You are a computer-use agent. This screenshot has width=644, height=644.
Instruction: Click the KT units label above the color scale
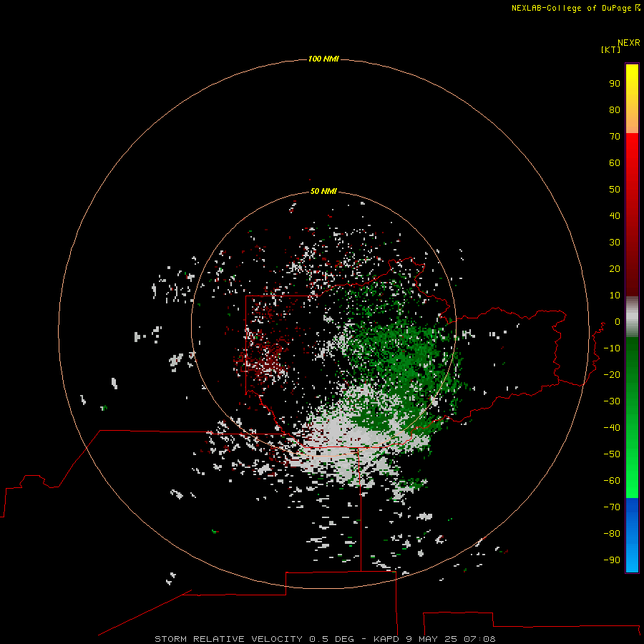tap(610, 49)
